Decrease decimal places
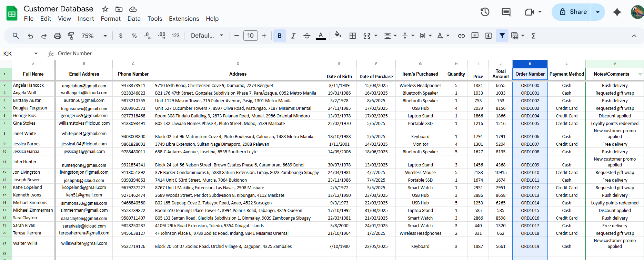644x260 pixels. 148,36
